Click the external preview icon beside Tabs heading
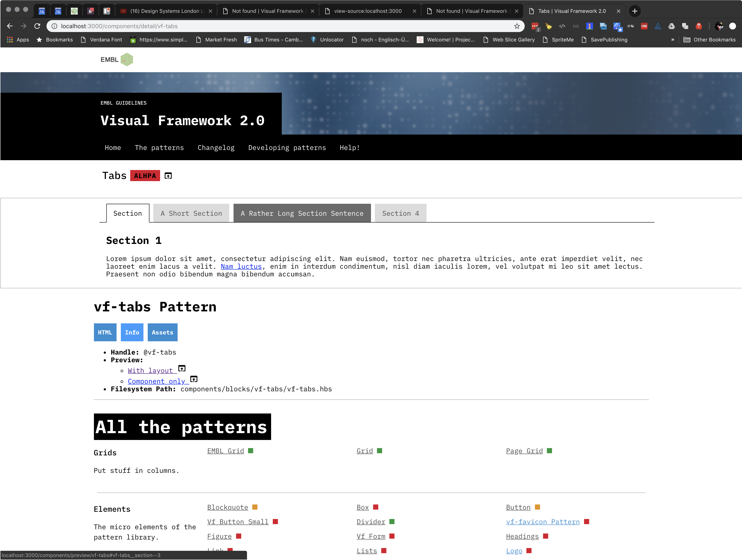 click(168, 176)
